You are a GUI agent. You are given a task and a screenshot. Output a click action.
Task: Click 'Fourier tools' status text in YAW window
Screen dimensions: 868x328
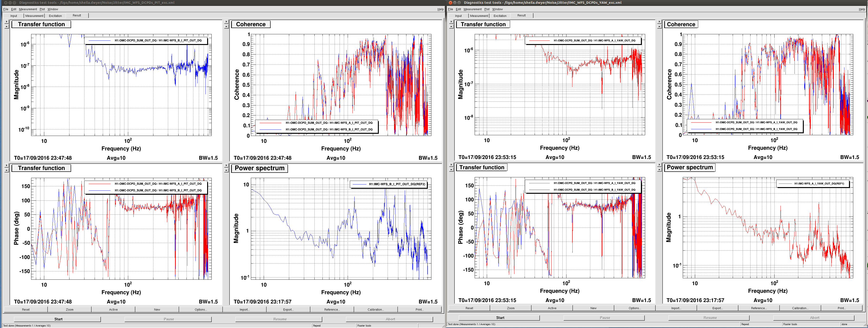(790, 324)
